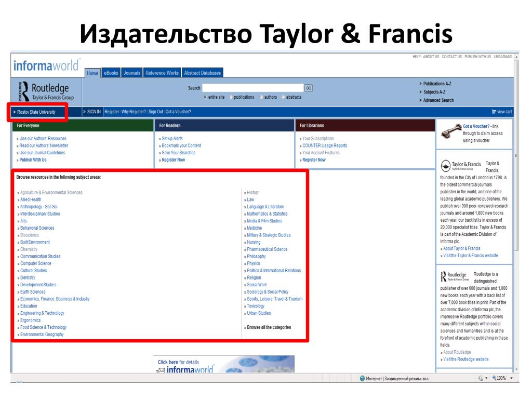Open the ABOUT US top link
The width and height of the screenshot is (532, 399).
431,57
